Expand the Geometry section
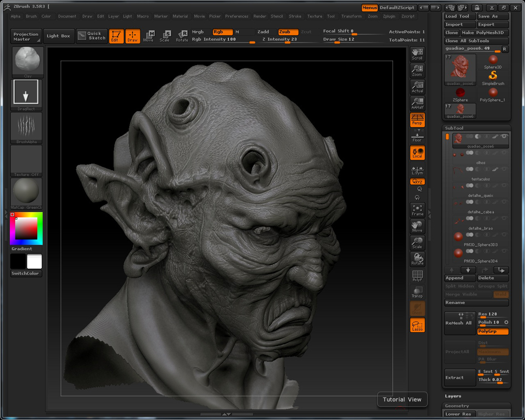Viewport: 525px width, 420px height. pyautogui.click(x=457, y=406)
